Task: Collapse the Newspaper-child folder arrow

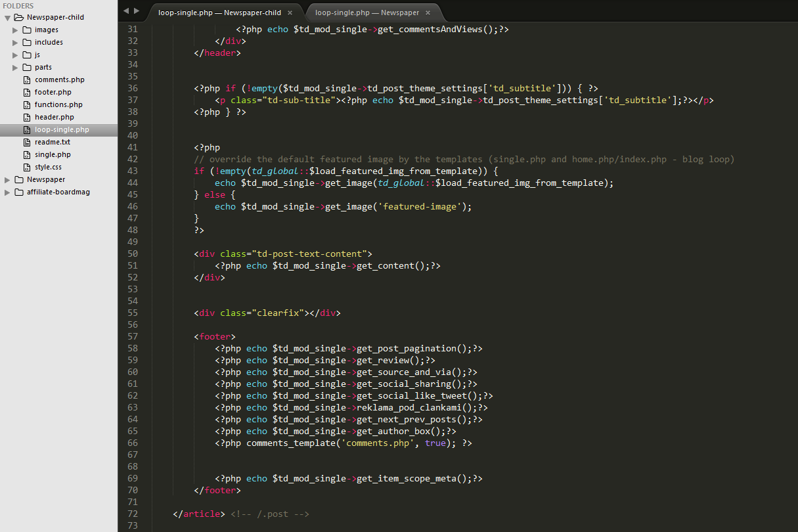Action: coord(7,18)
